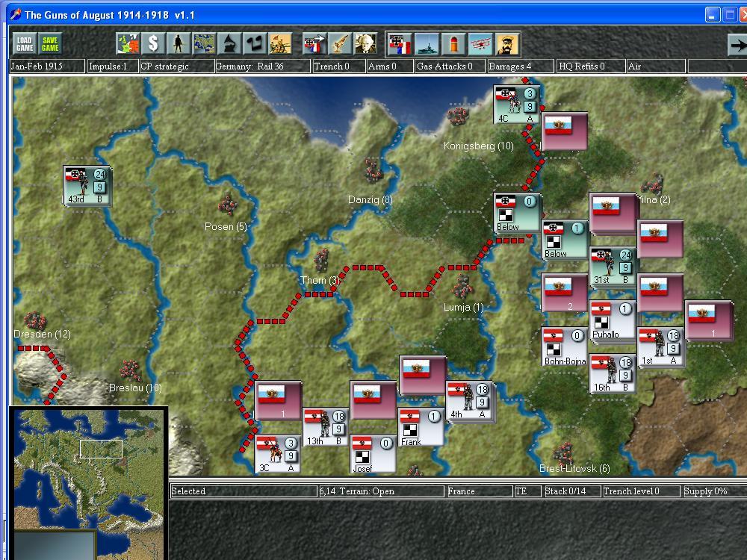Select the German 43rd infantry counter

point(87,186)
